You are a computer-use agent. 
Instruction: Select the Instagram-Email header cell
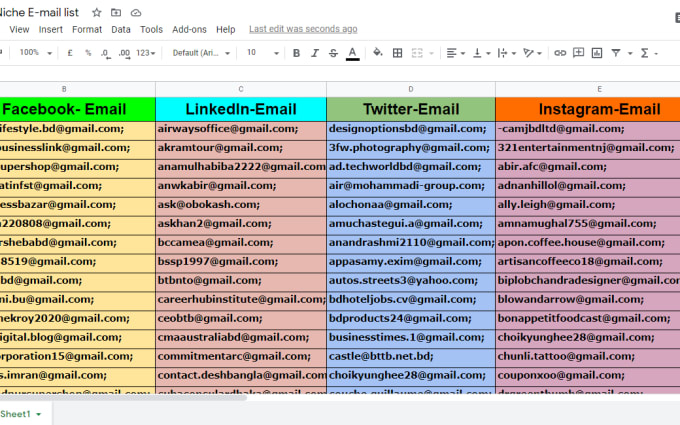click(x=588, y=109)
